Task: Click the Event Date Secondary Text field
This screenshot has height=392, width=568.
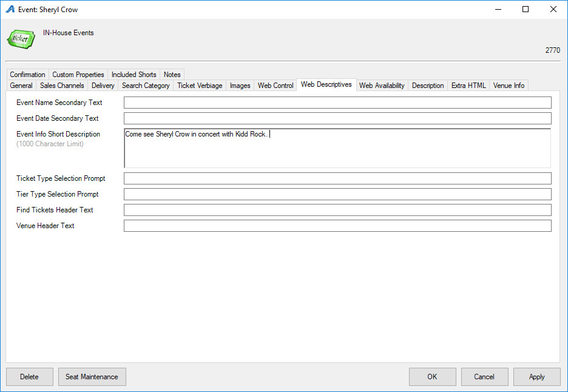Action: tap(337, 118)
